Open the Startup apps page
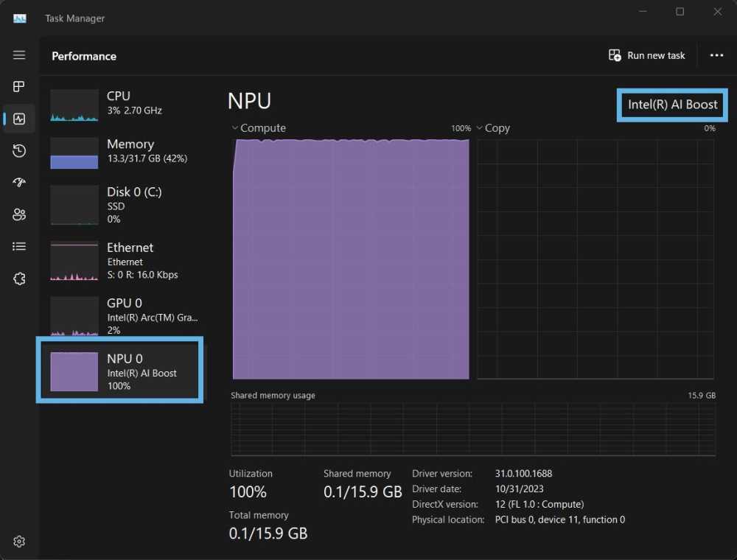Screen dimensions: 737x560 coord(19,182)
